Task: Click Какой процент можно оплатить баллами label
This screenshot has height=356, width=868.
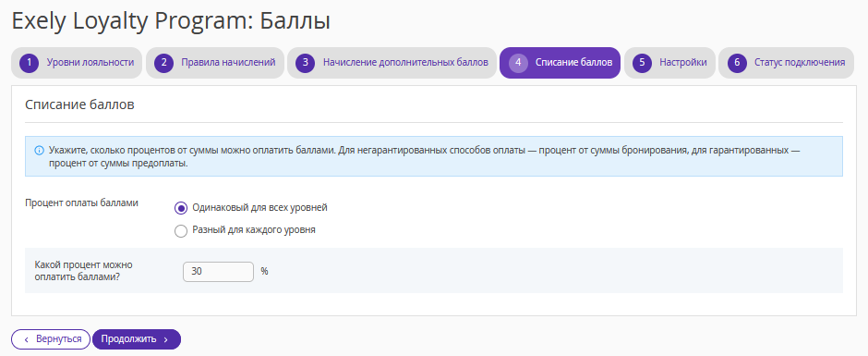Action: click(x=83, y=270)
